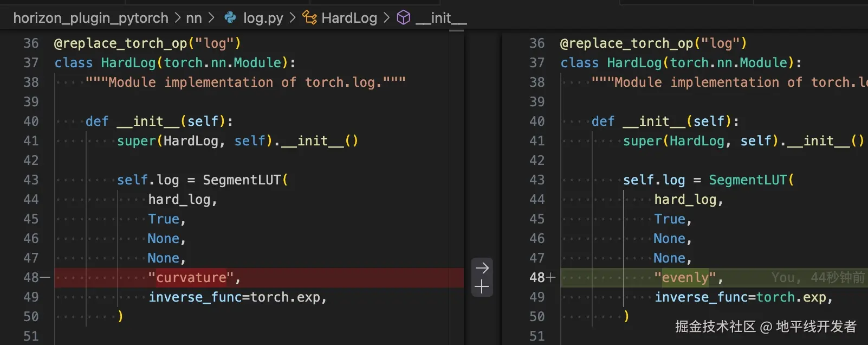Click the removed "curvature" line in left pane

point(192,278)
